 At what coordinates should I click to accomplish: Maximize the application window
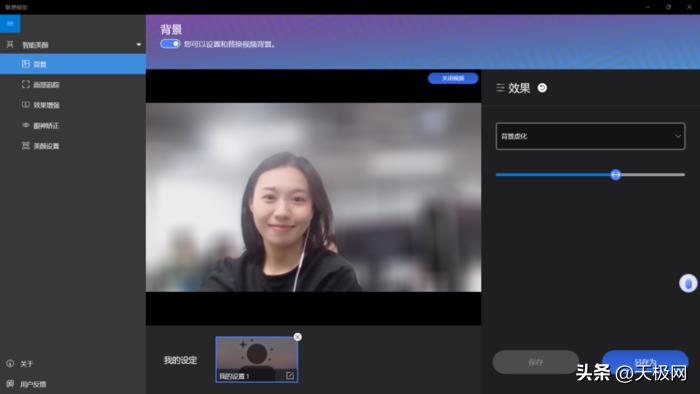pos(668,7)
